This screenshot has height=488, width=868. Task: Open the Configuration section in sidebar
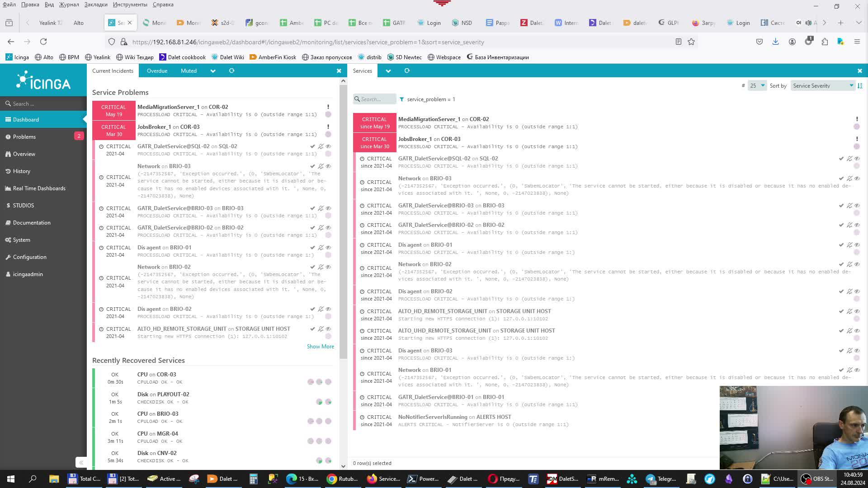[29, 257]
